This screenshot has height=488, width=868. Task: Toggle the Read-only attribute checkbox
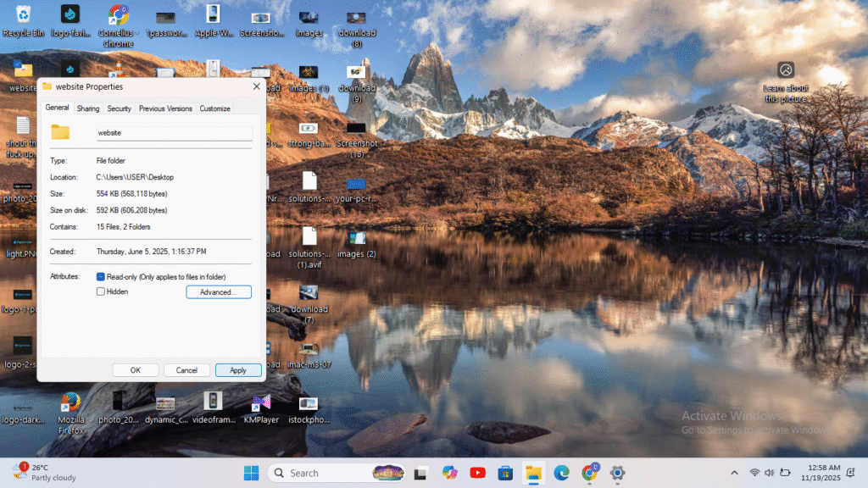(x=101, y=277)
